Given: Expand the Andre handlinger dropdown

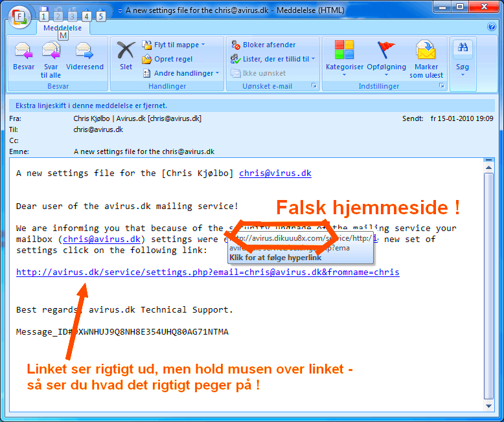Looking at the screenshot, I should (x=216, y=73).
